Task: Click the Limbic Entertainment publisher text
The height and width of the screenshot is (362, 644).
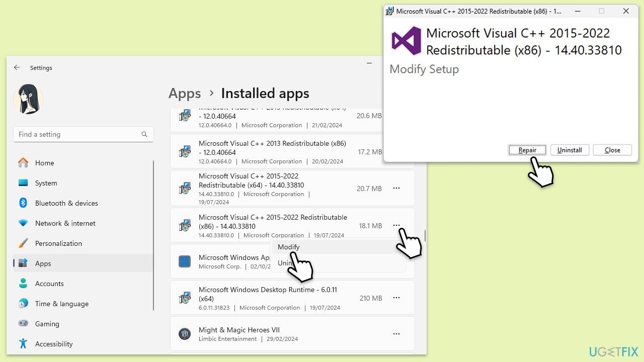Action: (227, 339)
